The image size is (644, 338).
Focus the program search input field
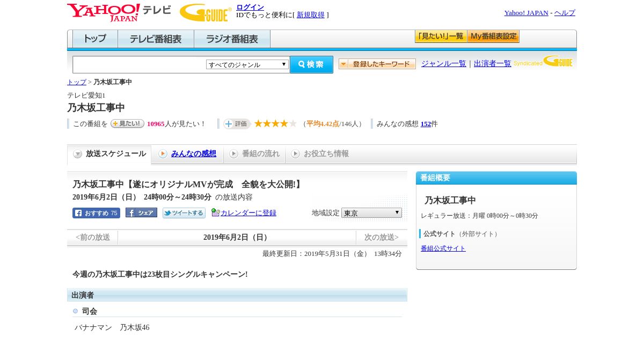tap(139, 65)
